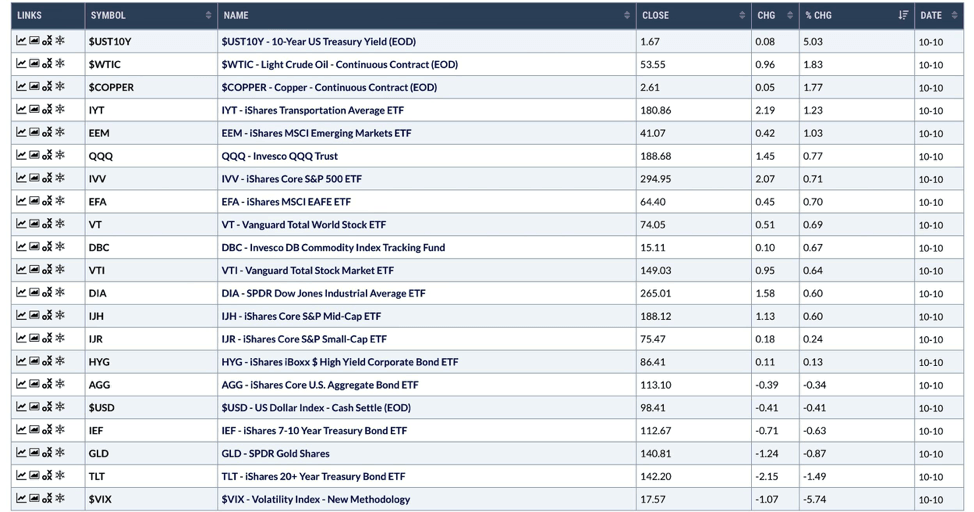Image resolution: width=974 pixels, height=512 pixels.
Task: Sort table using DATE column arrows
Action: 954,16
